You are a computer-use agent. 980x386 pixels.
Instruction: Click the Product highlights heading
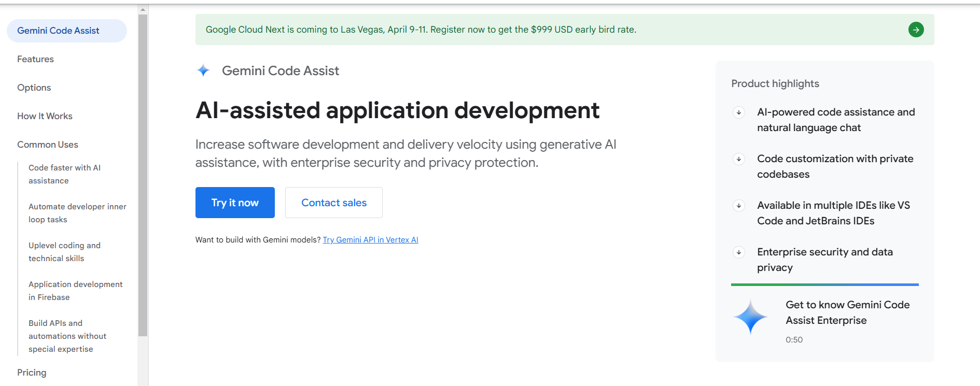point(775,83)
